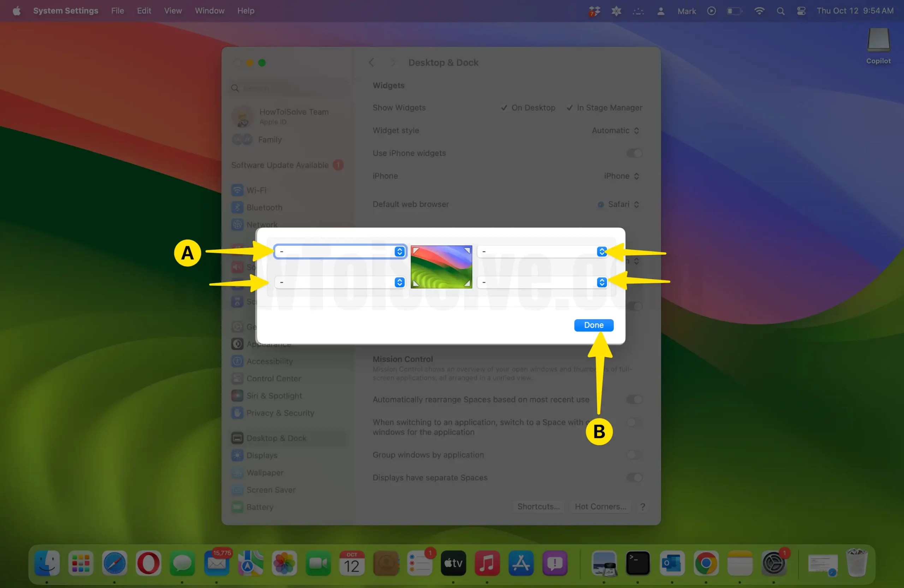904x588 pixels.
Task: Check the In Stage Manager checkbox
Action: pyautogui.click(x=569, y=107)
